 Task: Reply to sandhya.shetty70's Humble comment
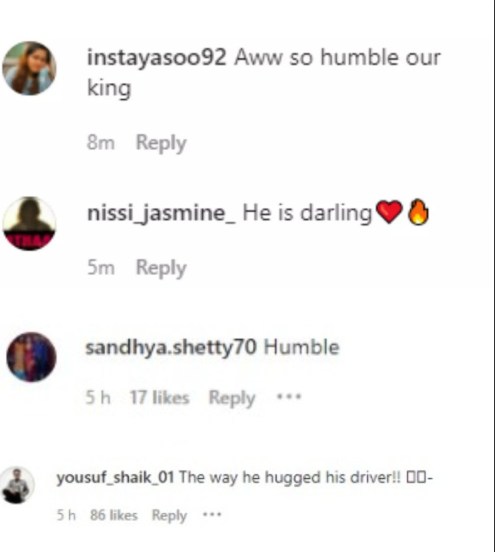pyautogui.click(x=232, y=398)
